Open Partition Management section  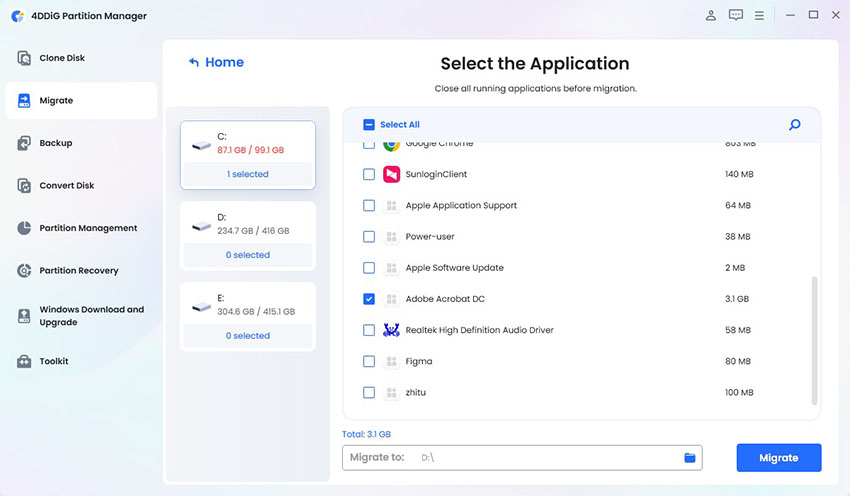(81, 228)
